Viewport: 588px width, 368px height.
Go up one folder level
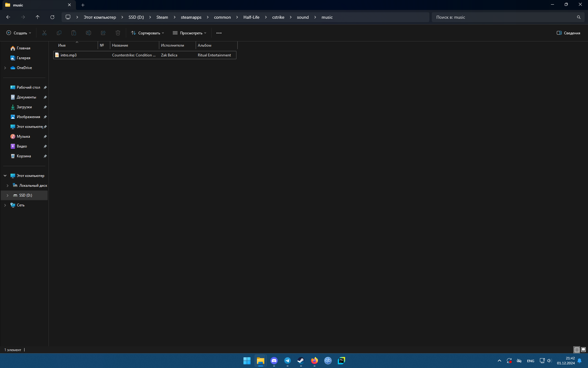[37, 17]
